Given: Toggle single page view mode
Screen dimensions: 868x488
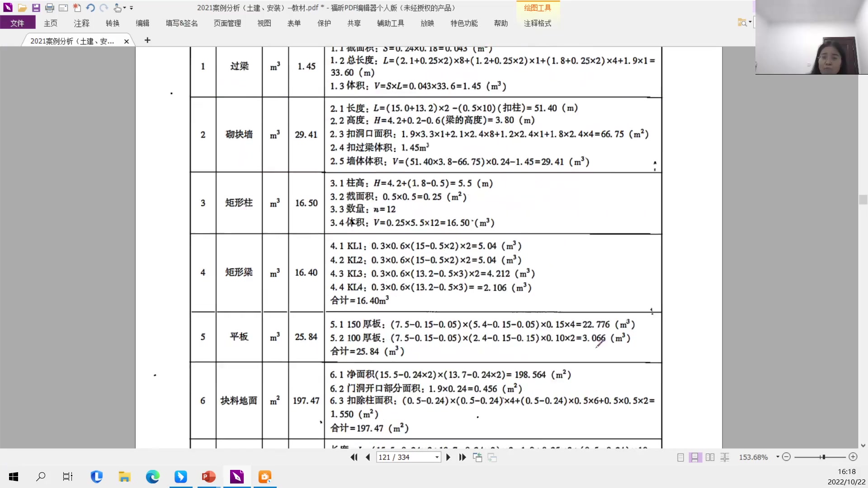Looking at the screenshot, I should point(680,457).
